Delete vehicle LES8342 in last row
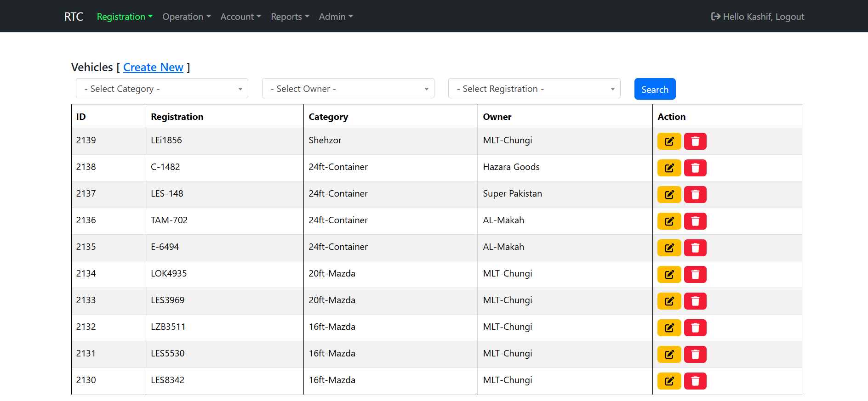The image size is (868, 401). click(x=695, y=381)
